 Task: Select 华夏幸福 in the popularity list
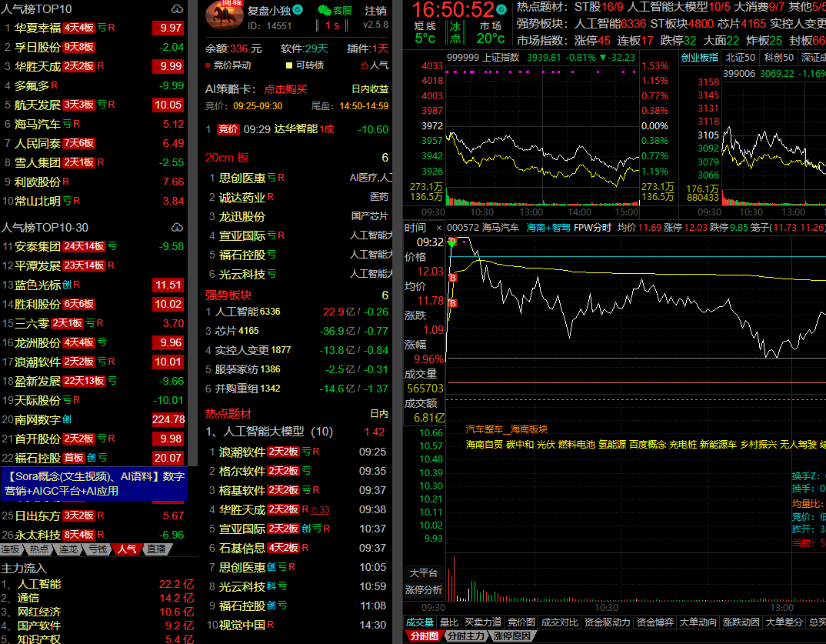coord(37,28)
